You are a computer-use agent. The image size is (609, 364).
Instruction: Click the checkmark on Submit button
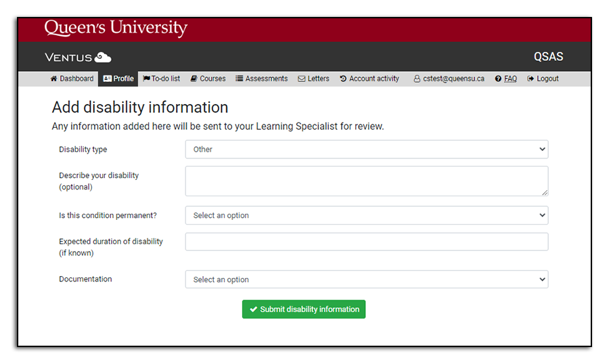tap(254, 309)
